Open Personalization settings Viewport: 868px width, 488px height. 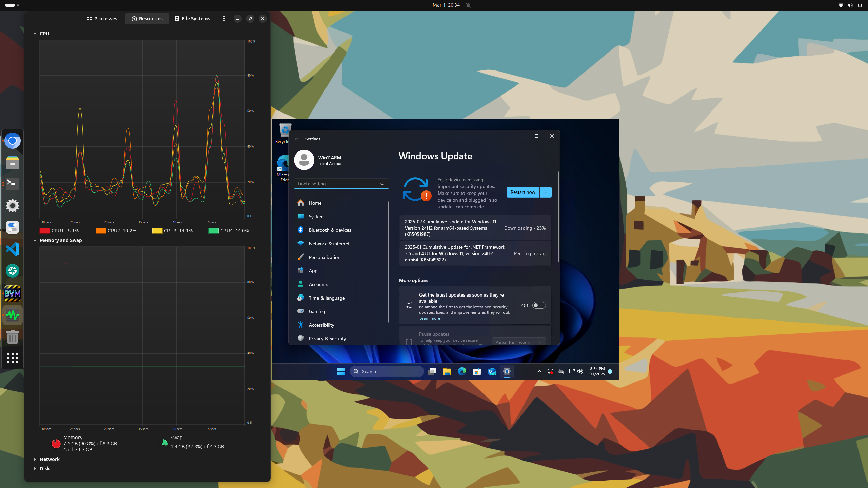click(341, 257)
